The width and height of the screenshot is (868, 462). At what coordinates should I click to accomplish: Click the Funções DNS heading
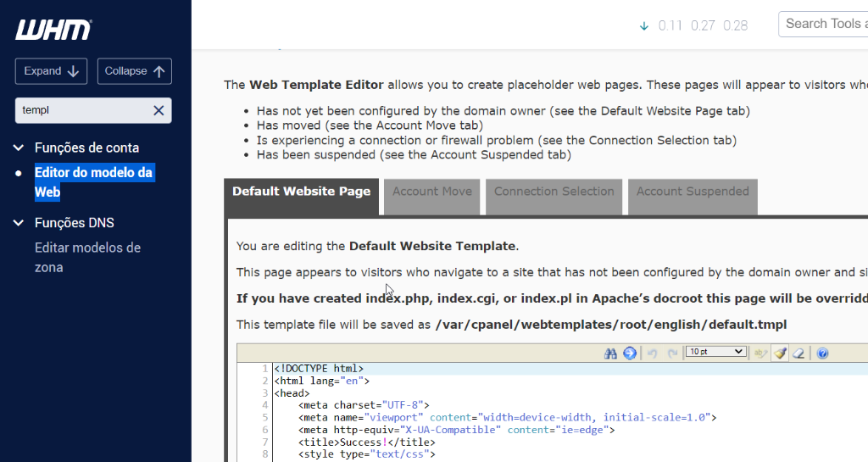[75, 223]
